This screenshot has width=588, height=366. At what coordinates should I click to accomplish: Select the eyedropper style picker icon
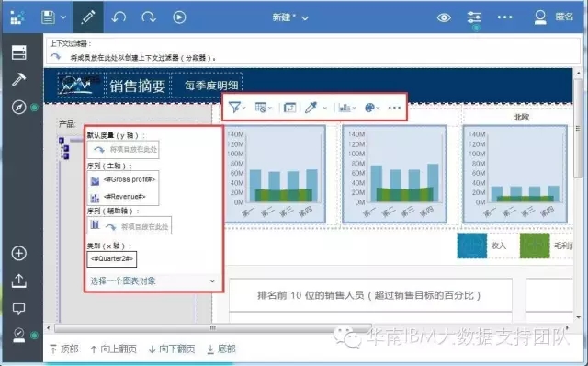click(x=311, y=108)
